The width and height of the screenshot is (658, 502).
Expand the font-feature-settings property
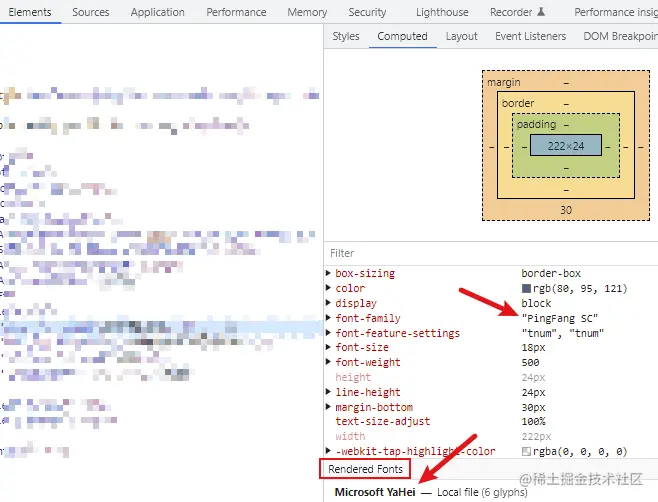329,333
